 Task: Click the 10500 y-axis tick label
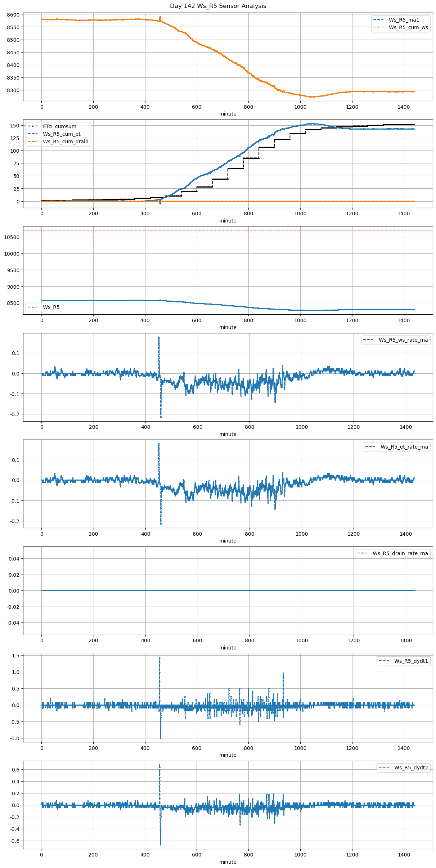(x=12, y=237)
